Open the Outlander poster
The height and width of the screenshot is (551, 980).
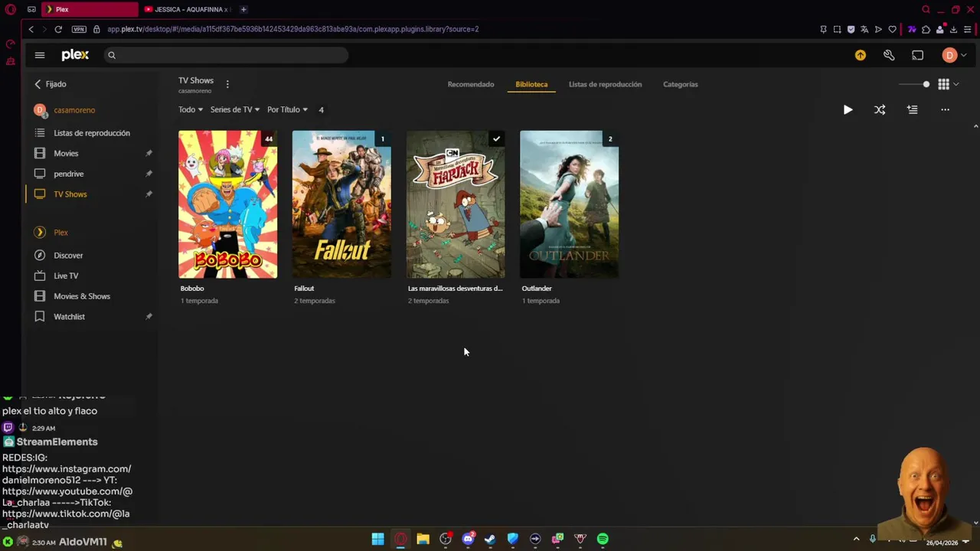570,204
